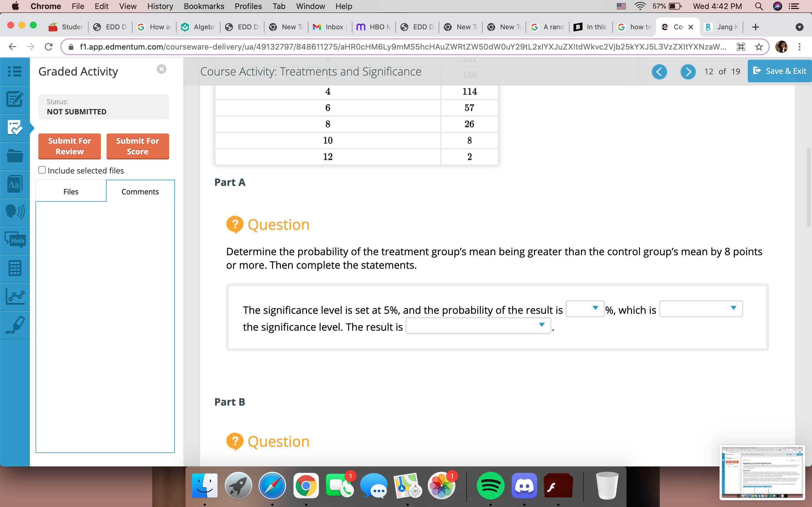Open the table of contents list icon
The width and height of the screenshot is (812, 507).
point(15,71)
